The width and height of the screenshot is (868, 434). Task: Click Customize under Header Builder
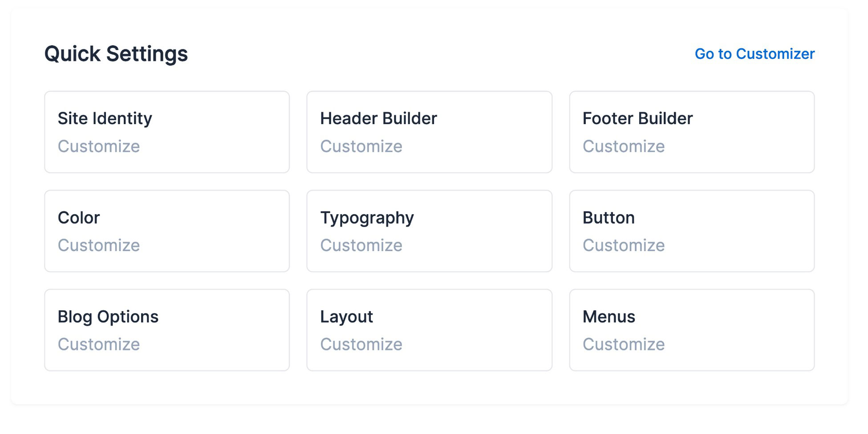click(x=361, y=146)
